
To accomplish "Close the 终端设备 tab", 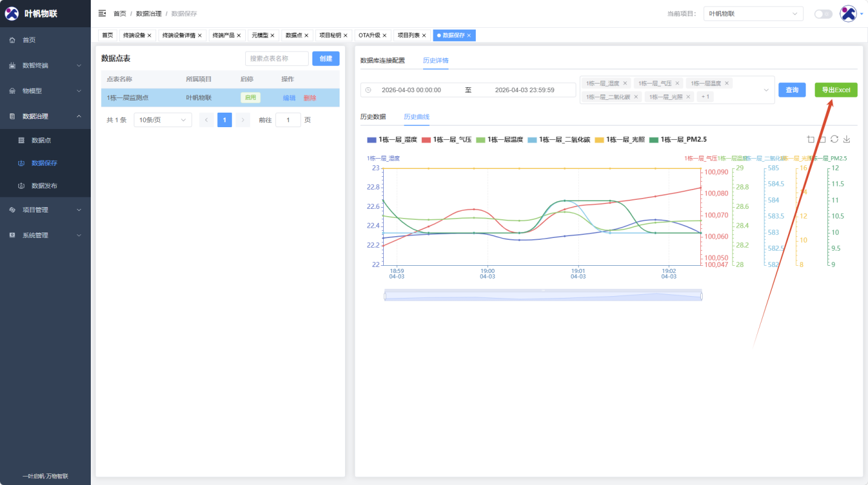I will 150,36.
